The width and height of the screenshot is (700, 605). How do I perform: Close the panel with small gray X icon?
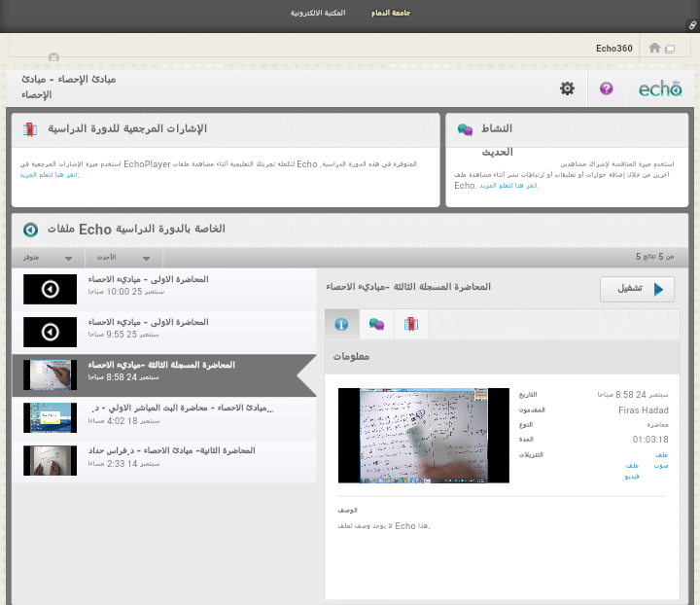pyautogui.click(x=53, y=57)
